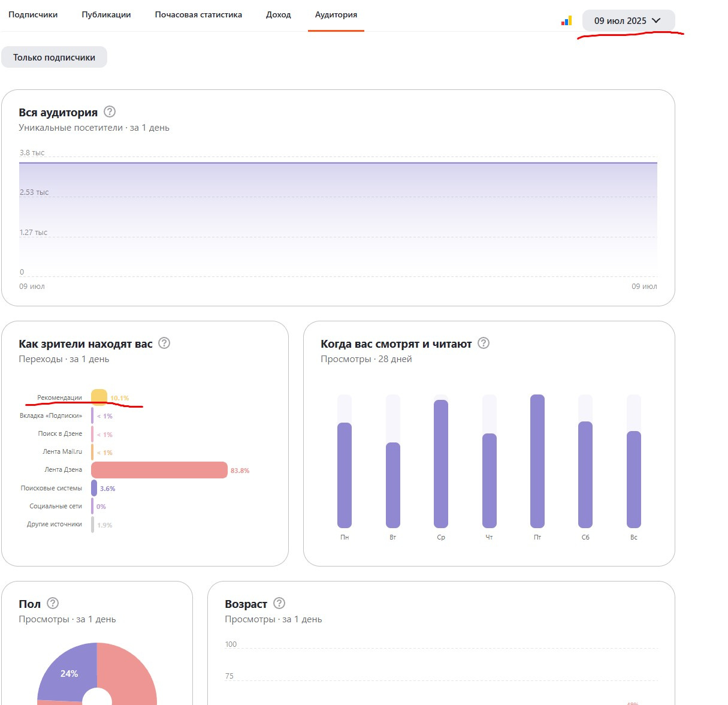
Task: Click the 1.27 тыс axis label
Action: pos(34,233)
